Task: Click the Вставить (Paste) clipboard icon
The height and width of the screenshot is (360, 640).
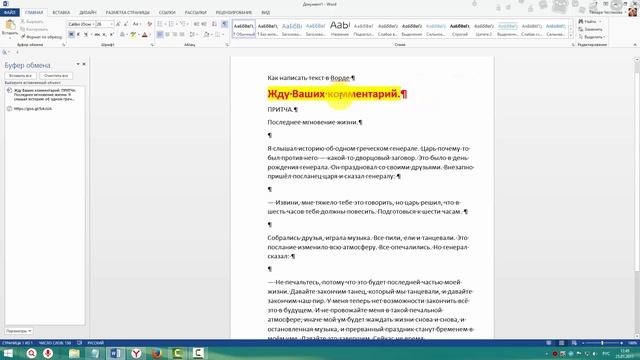Action: pyautogui.click(x=10, y=25)
